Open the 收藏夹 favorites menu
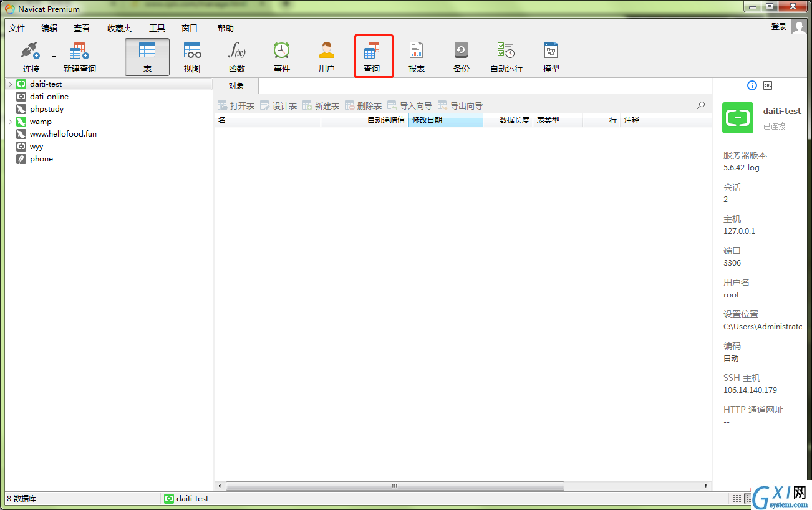 tap(119, 28)
